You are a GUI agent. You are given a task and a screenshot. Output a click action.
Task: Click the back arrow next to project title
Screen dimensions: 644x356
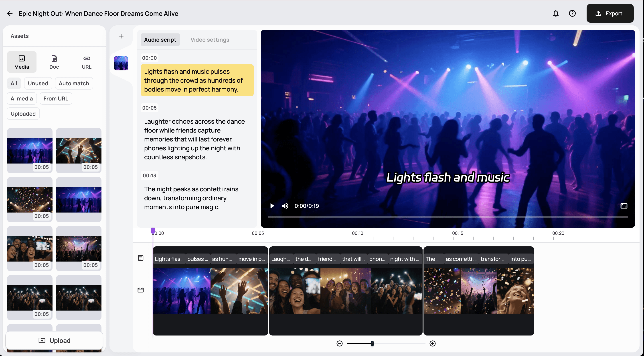(x=10, y=13)
